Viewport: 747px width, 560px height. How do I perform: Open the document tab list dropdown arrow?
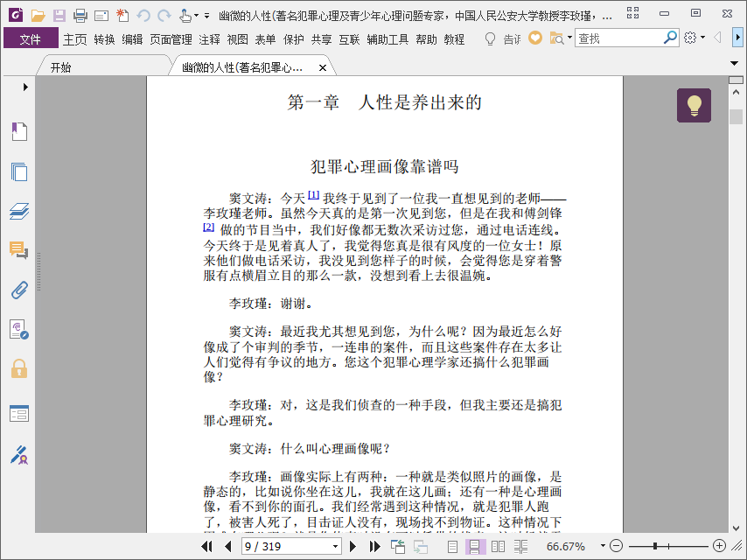[734, 63]
